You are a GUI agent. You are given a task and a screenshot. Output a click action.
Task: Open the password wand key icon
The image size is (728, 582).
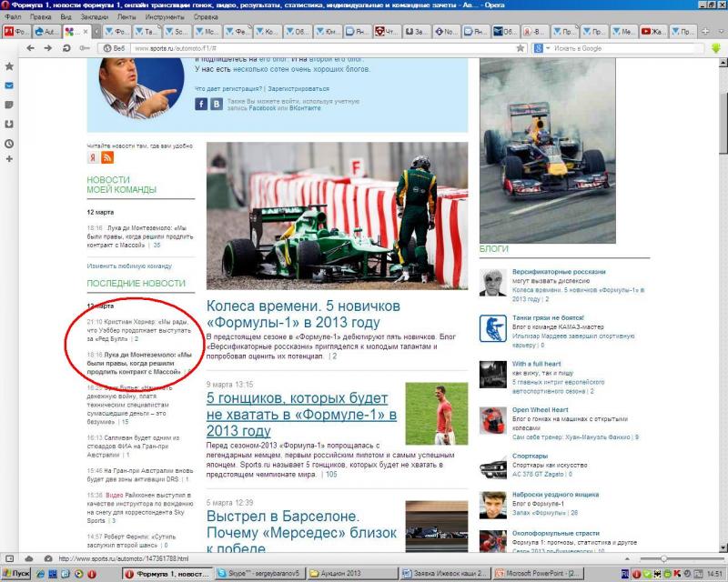tap(84, 48)
